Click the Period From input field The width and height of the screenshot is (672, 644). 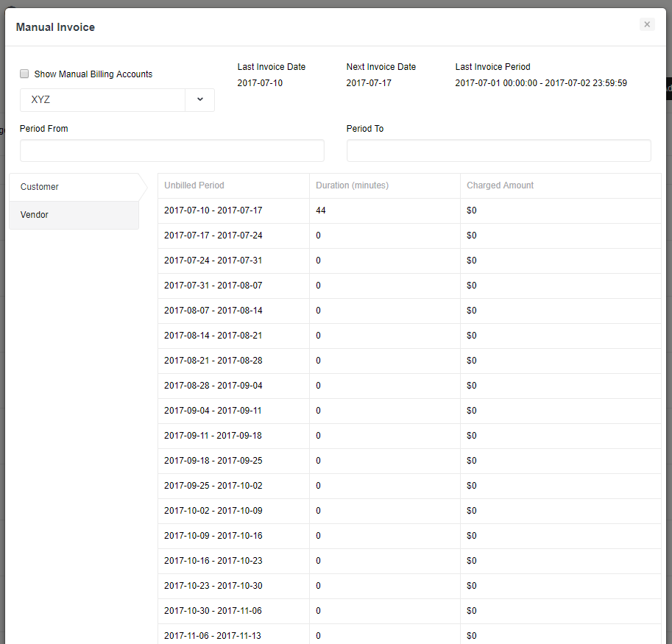point(171,150)
